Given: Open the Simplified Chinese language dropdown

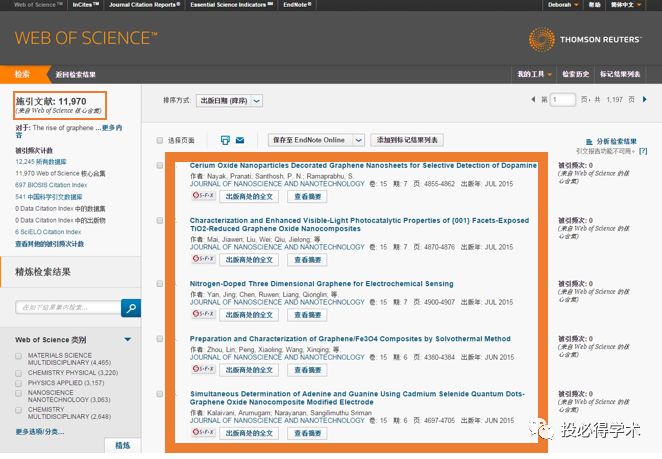Looking at the screenshot, I should coord(626,5).
